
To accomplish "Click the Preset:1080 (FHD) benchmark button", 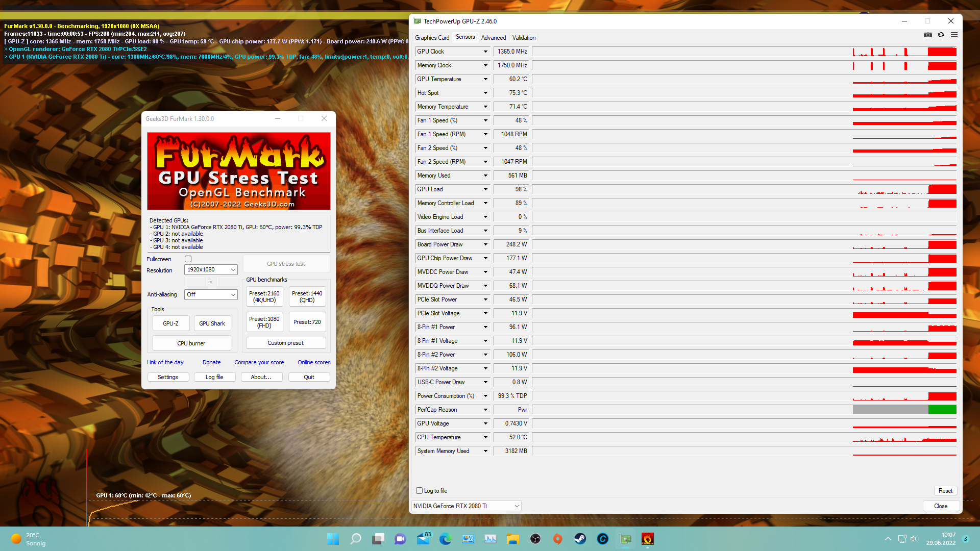I will pyautogui.click(x=264, y=322).
